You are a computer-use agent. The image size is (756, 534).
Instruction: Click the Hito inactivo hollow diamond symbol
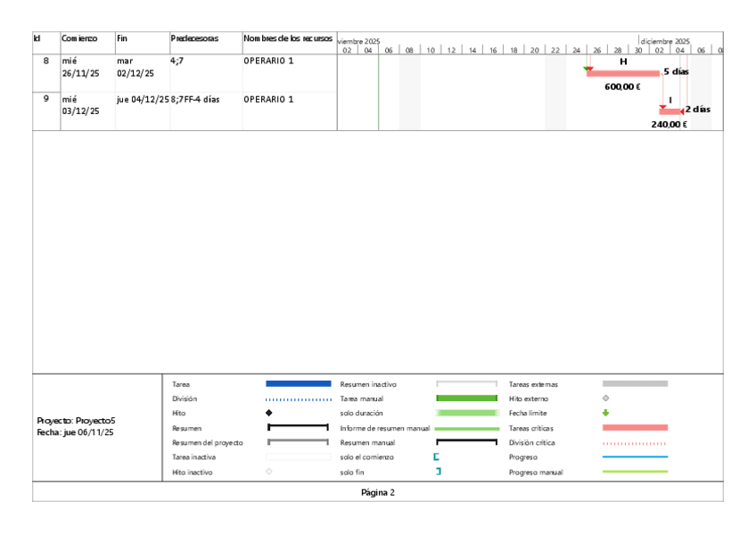tap(269, 472)
